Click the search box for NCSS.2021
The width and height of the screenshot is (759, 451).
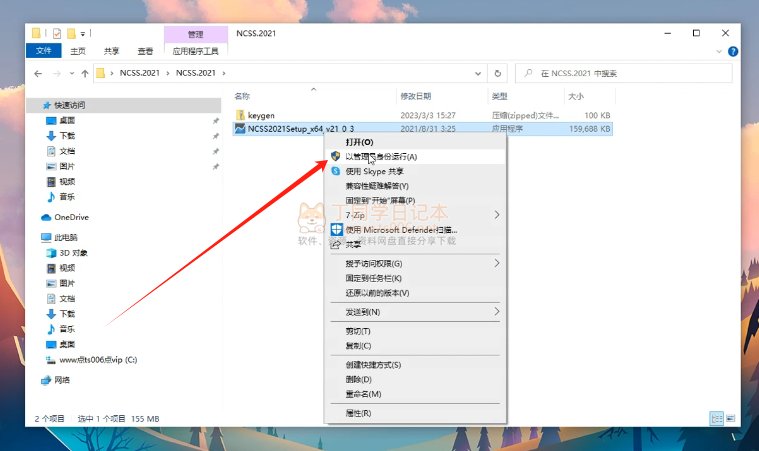[x=623, y=74]
